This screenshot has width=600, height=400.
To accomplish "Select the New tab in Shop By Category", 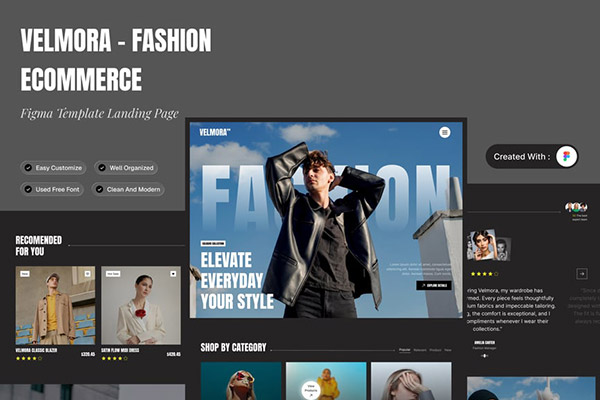I will [448, 350].
